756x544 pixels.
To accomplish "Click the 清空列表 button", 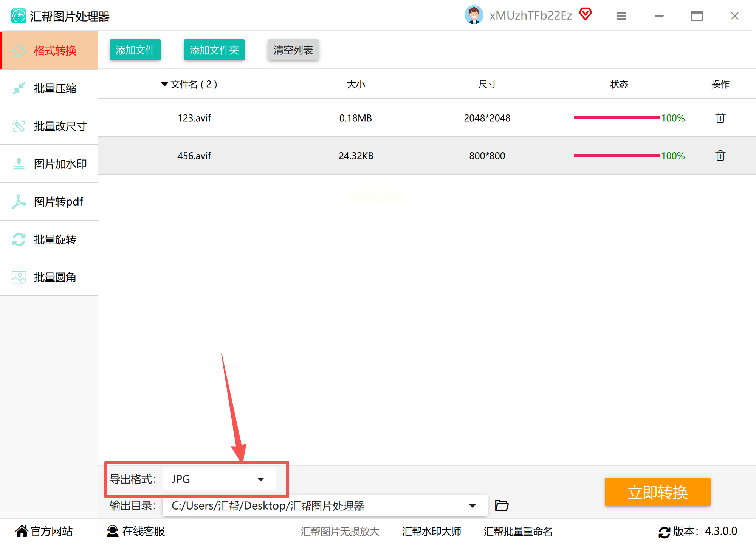I will [293, 50].
